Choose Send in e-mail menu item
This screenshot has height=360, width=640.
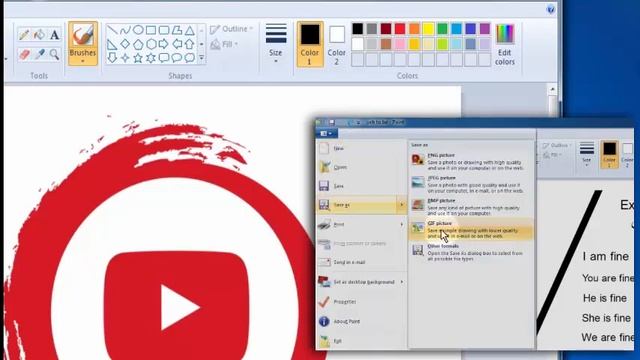coord(361,262)
